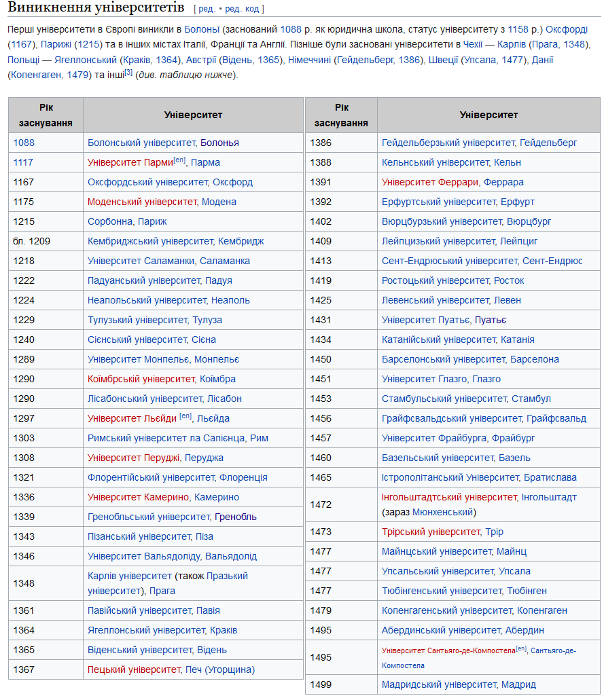604x700 pixels.
Task: Open Гейдельберзький університет link
Action: click(x=448, y=143)
